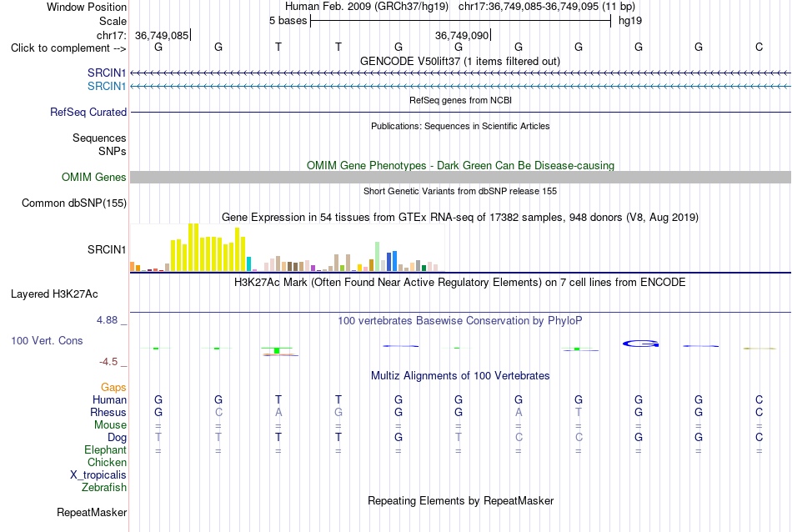Click the yellow brain bars in GTEx chart
The image size is (792, 532).
pos(208,248)
